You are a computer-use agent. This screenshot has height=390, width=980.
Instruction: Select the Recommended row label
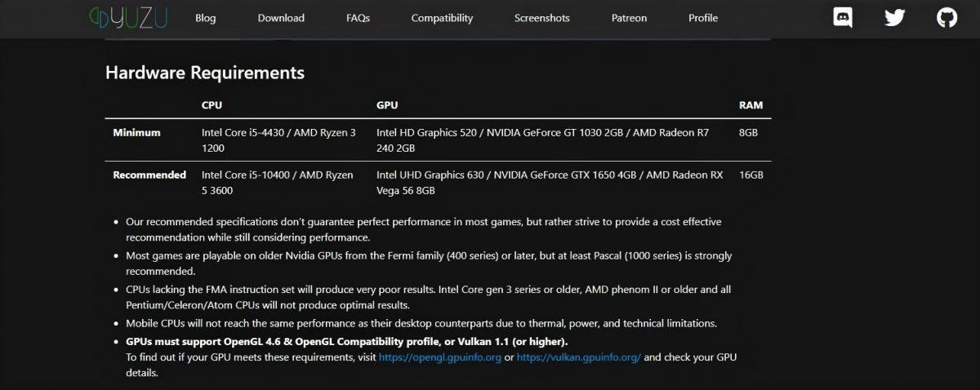click(x=149, y=175)
